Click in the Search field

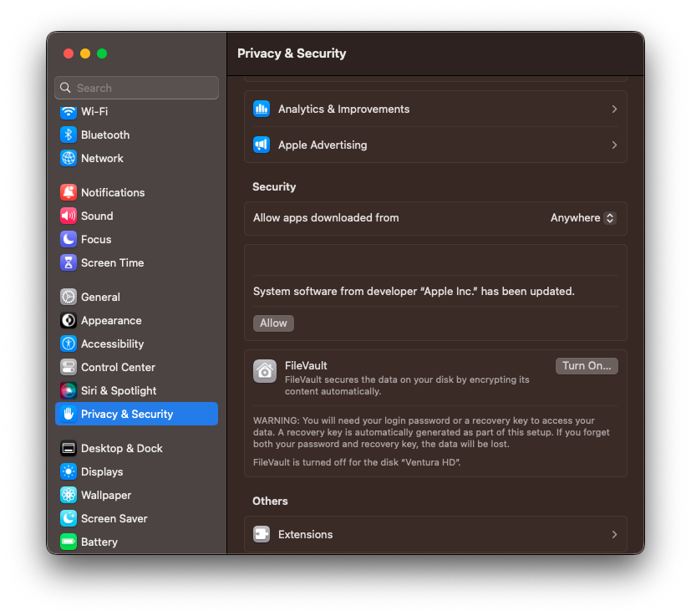click(137, 88)
